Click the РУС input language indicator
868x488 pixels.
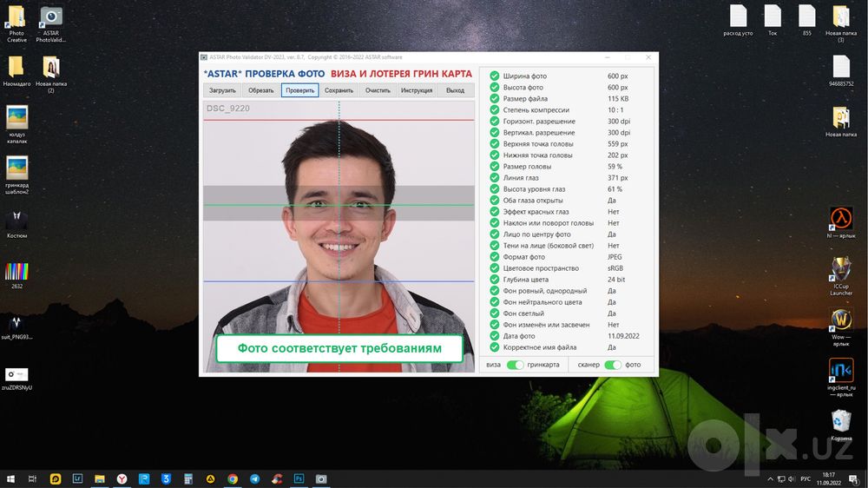point(806,479)
